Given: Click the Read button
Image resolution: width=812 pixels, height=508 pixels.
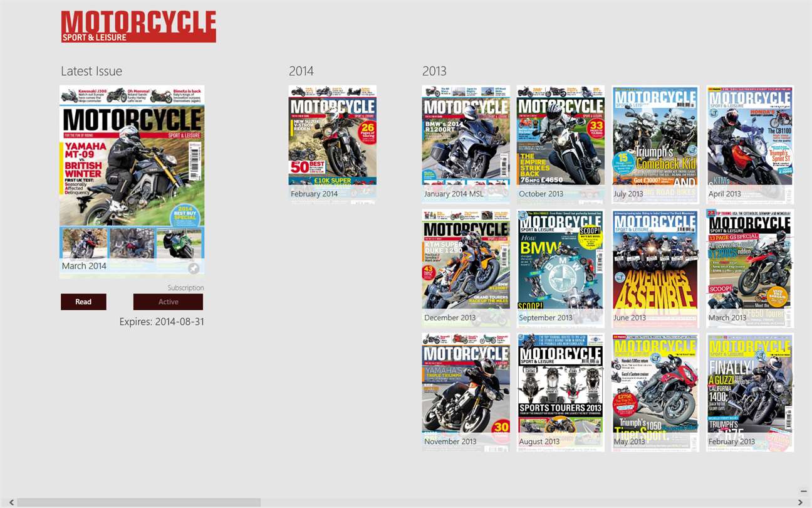Looking at the screenshot, I should click(83, 302).
